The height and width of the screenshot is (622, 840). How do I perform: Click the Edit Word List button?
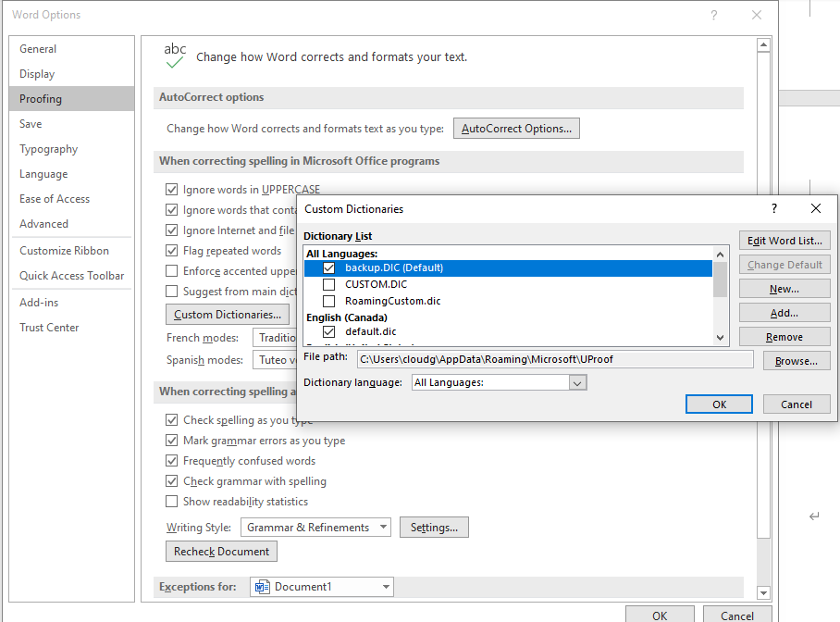click(x=784, y=241)
